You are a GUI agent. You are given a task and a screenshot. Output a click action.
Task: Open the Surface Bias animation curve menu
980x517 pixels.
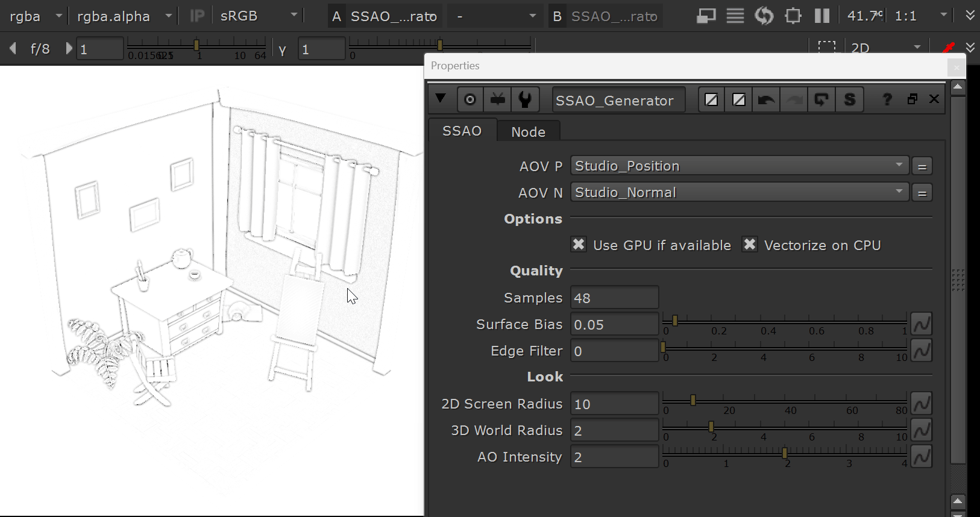922,324
